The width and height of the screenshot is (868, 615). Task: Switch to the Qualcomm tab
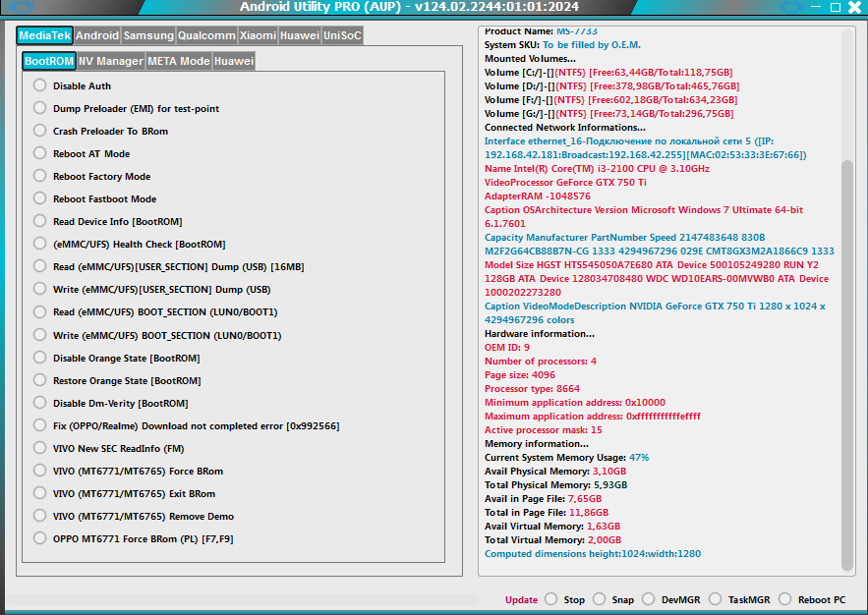(x=206, y=35)
